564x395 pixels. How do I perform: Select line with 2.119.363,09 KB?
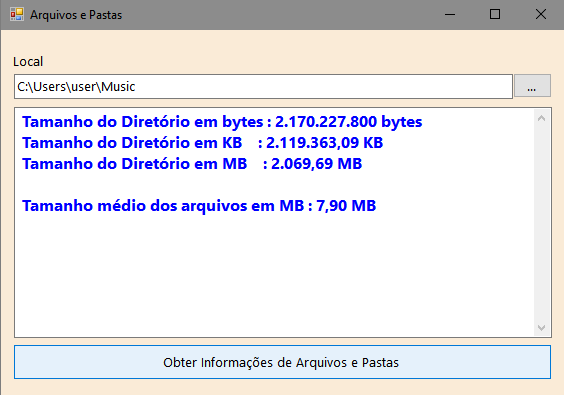[203, 143]
